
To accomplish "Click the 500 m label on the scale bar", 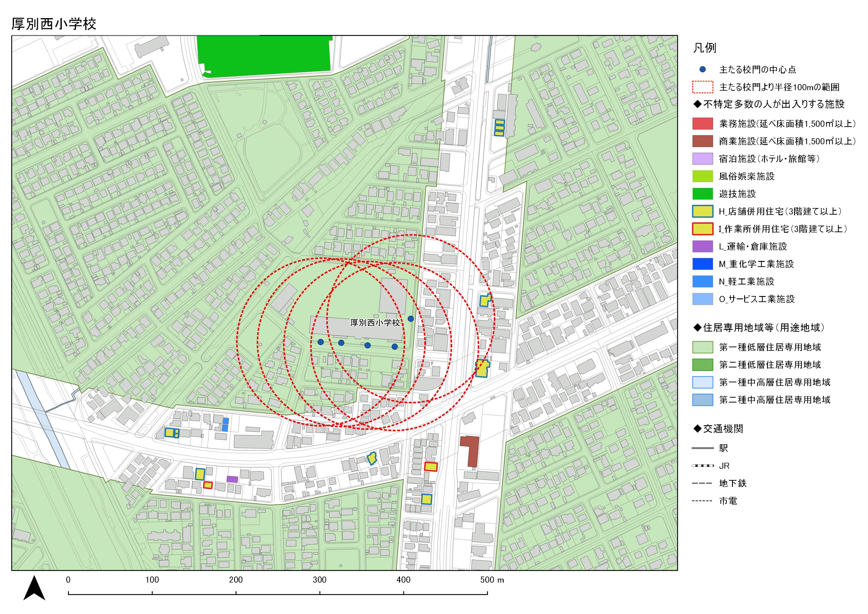I will pyautogui.click(x=492, y=580).
